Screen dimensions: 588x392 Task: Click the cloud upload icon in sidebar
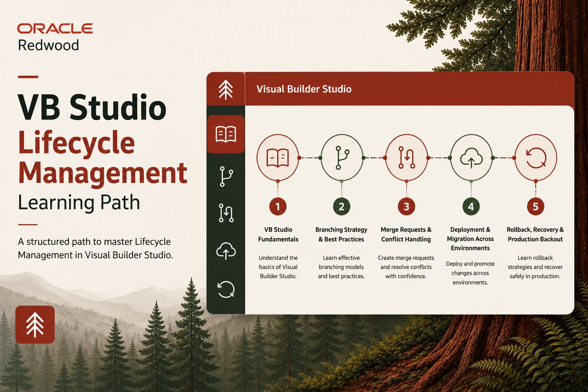(226, 251)
